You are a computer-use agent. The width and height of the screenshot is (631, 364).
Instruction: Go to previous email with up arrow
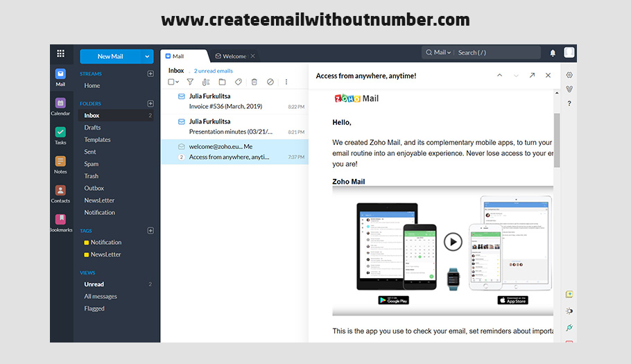(x=499, y=75)
